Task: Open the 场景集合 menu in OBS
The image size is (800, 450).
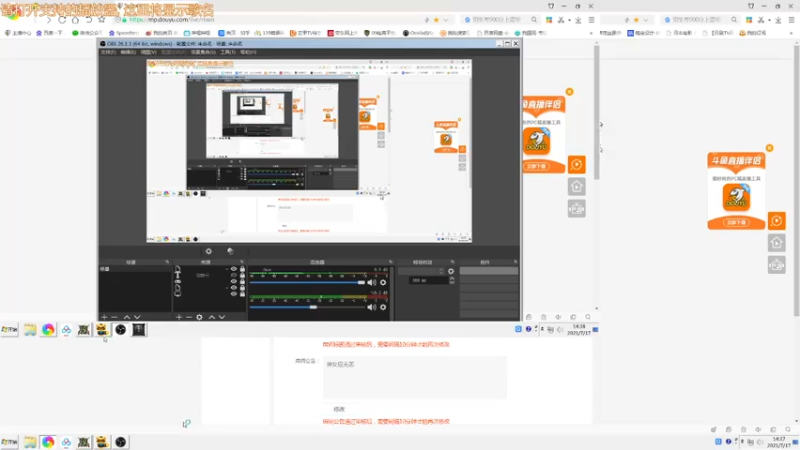Action: point(203,52)
